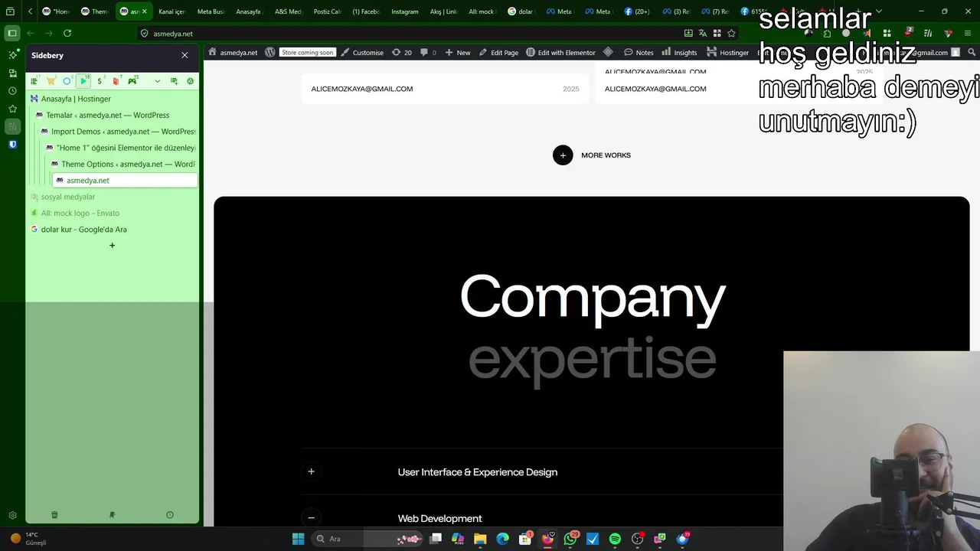Open the AI sparkle icon in sidebar strip
980x551 pixels.
tap(12, 55)
